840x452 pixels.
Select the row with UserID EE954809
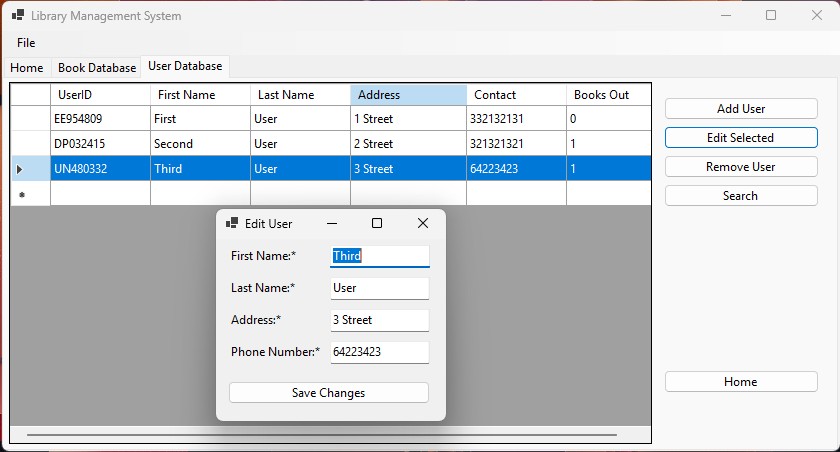pyautogui.click(x=100, y=118)
